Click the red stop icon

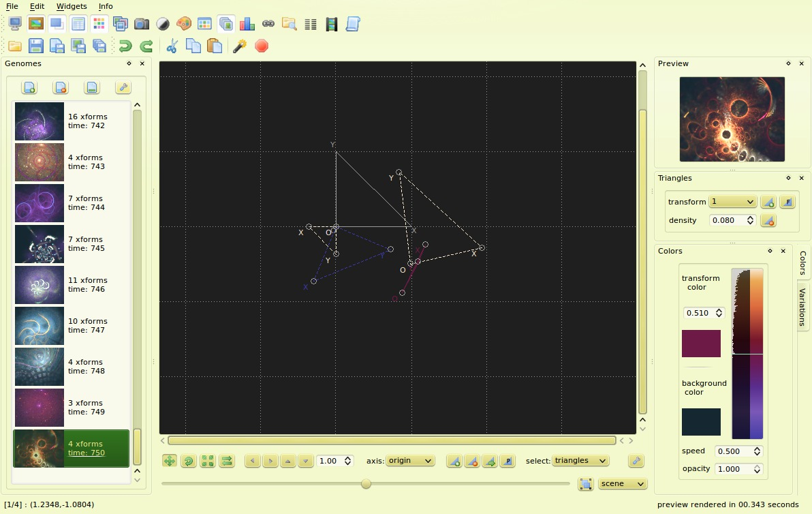pyautogui.click(x=262, y=46)
